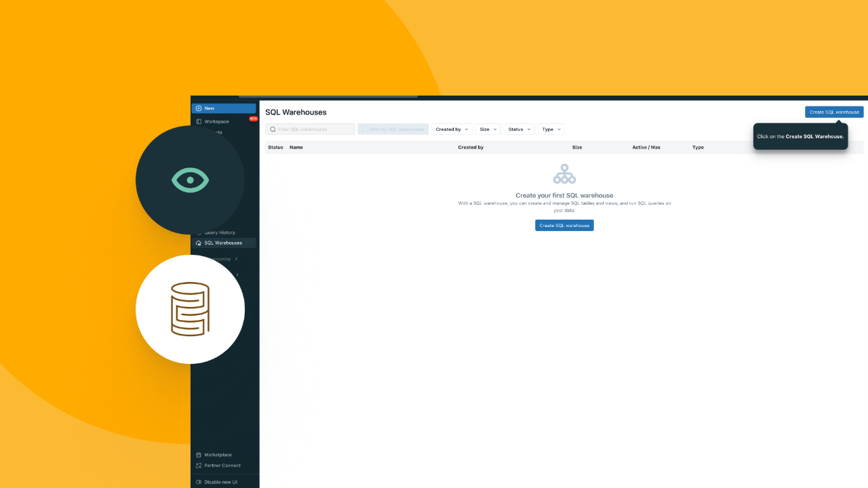
Task: Go to Query History in the sidebar
Action: [220, 232]
